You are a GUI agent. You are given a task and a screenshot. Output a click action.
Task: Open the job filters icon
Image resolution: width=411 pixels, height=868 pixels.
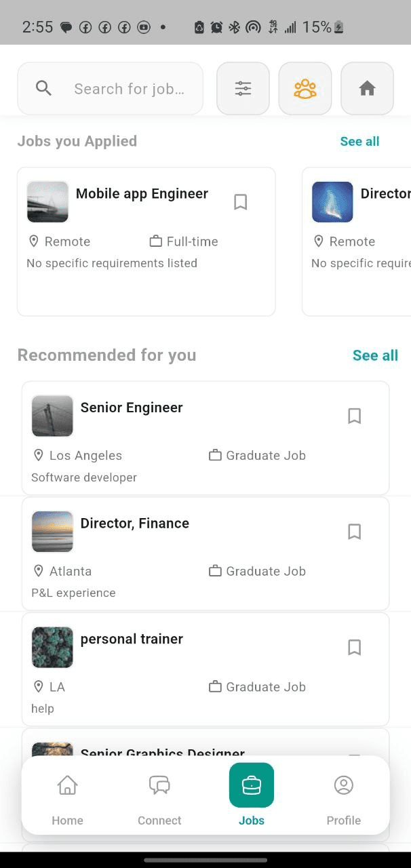pos(243,88)
